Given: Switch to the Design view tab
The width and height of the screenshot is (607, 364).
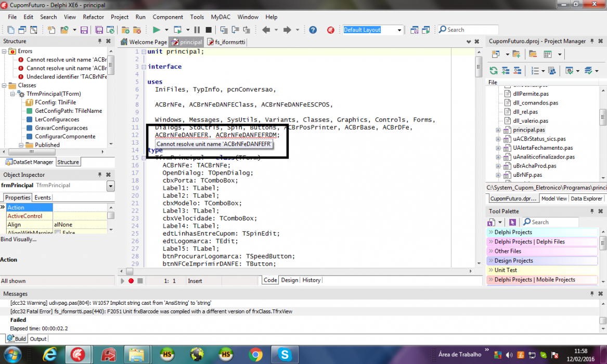Looking at the screenshot, I should pyautogui.click(x=290, y=280).
